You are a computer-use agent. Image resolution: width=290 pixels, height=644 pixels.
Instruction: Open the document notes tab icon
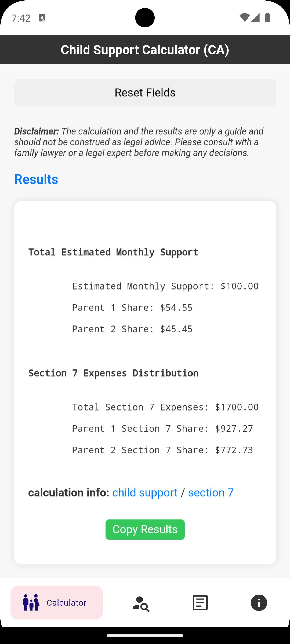coord(200,603)
